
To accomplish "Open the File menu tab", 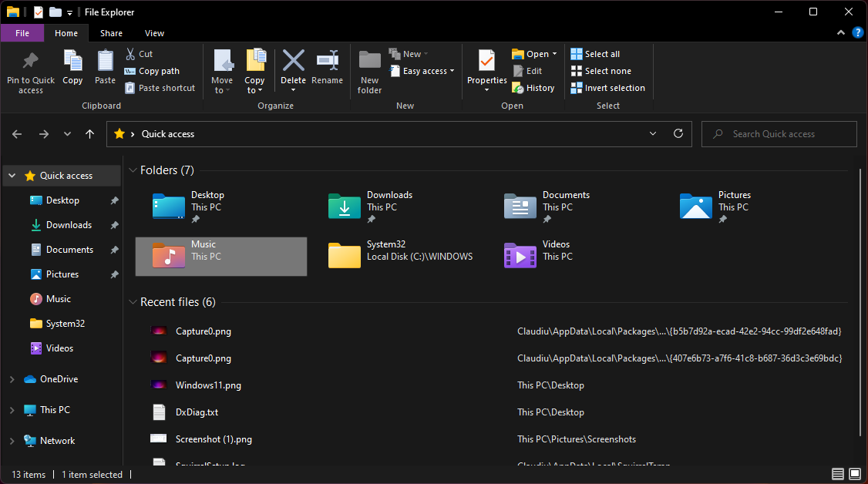I will (x=22, y=33).
